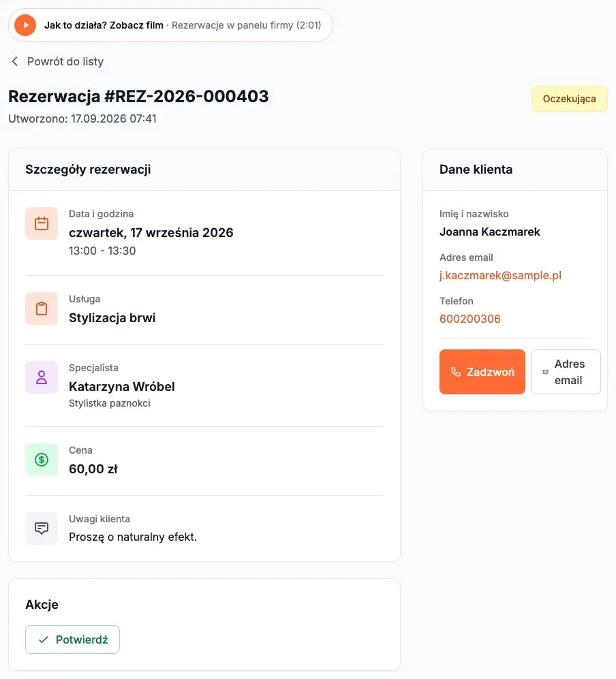Image resolution: width=616 pixels, height=679 pixels.
Task: Click the clipboard icon beside Usługa
Action: coord(42,309)
